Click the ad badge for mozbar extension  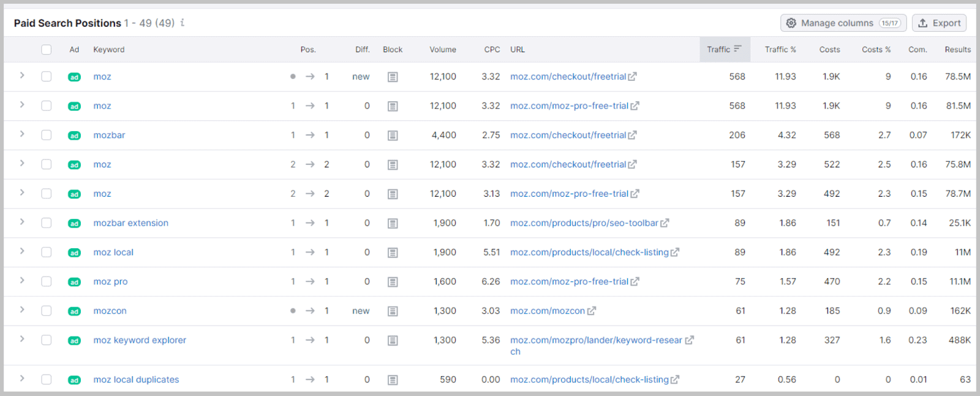point(74,224)
